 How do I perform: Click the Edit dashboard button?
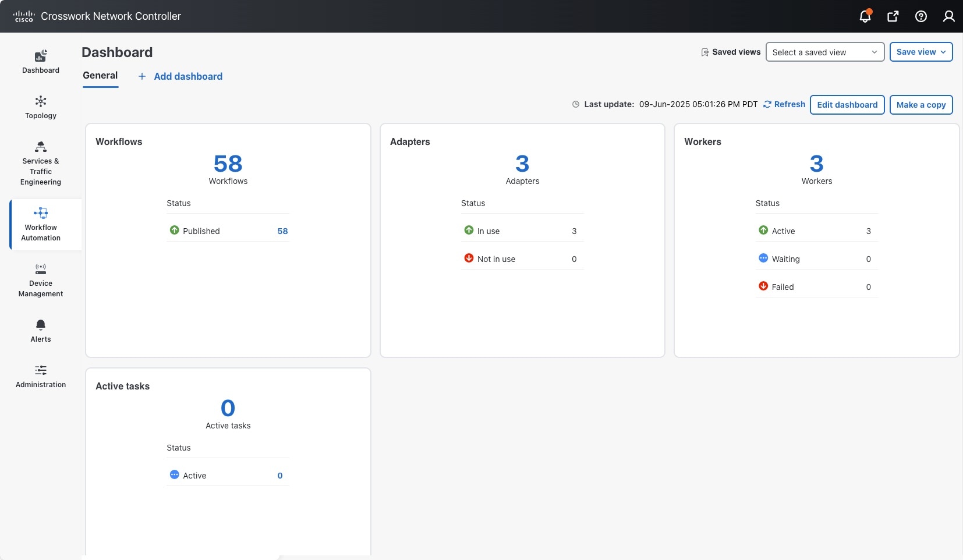(847, 105)
